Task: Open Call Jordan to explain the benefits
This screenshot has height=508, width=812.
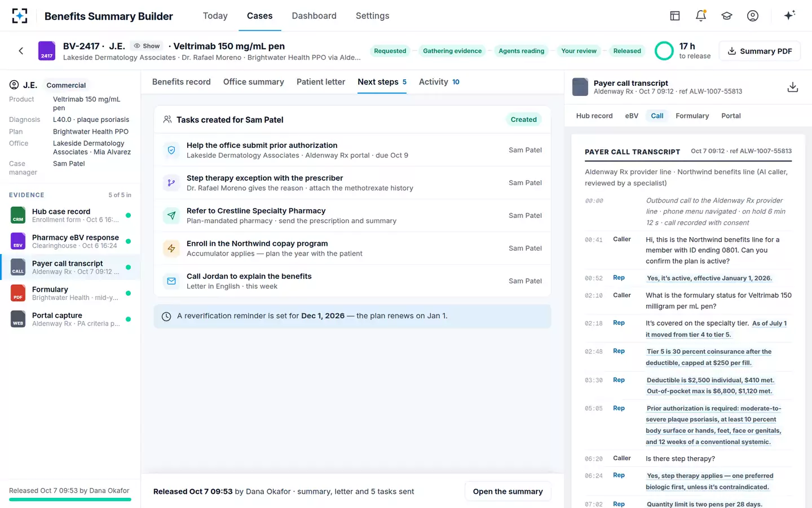Action: [352, 281]
